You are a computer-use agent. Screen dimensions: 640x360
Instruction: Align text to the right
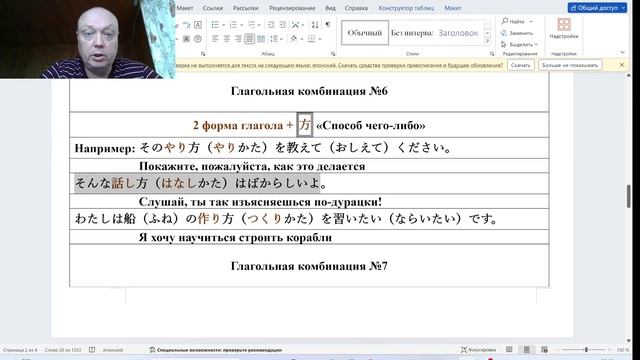(x=238, y=39)
